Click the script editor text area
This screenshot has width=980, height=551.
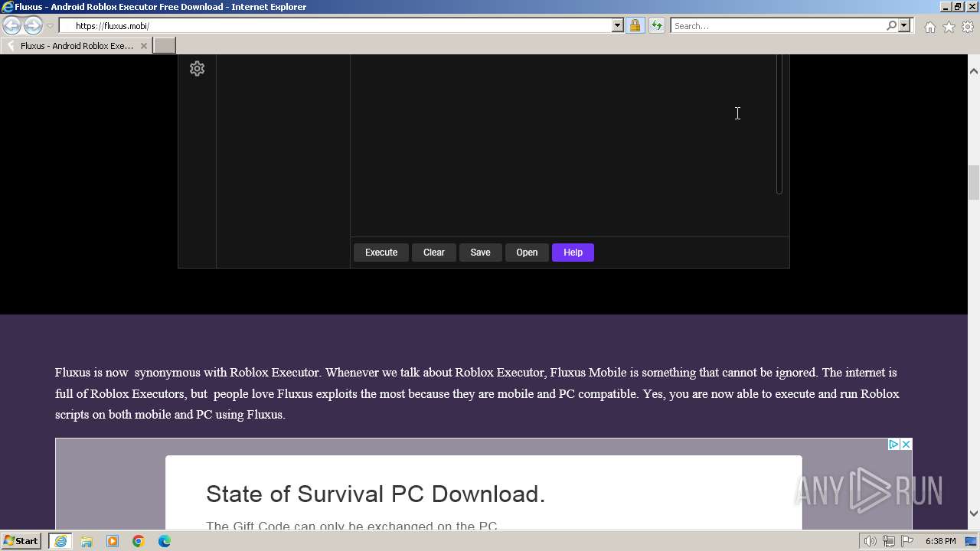[x=563, y=145]
